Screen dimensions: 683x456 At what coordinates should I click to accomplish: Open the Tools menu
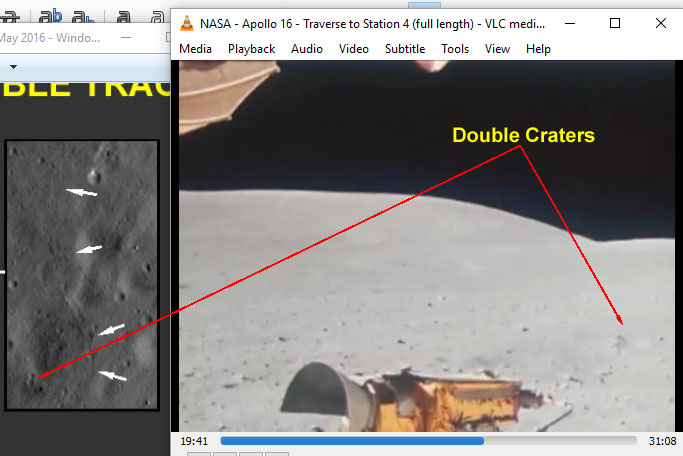coord(455,49)
